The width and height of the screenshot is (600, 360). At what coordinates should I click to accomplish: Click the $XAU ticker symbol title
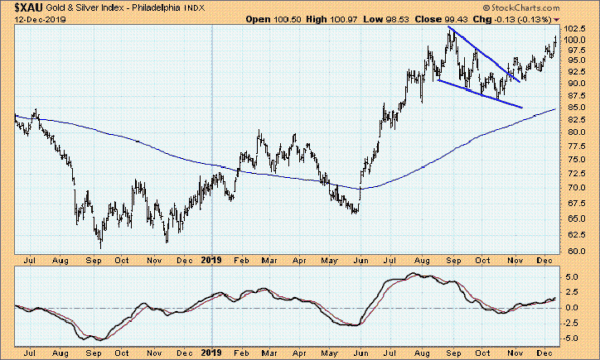coord(28,8)
